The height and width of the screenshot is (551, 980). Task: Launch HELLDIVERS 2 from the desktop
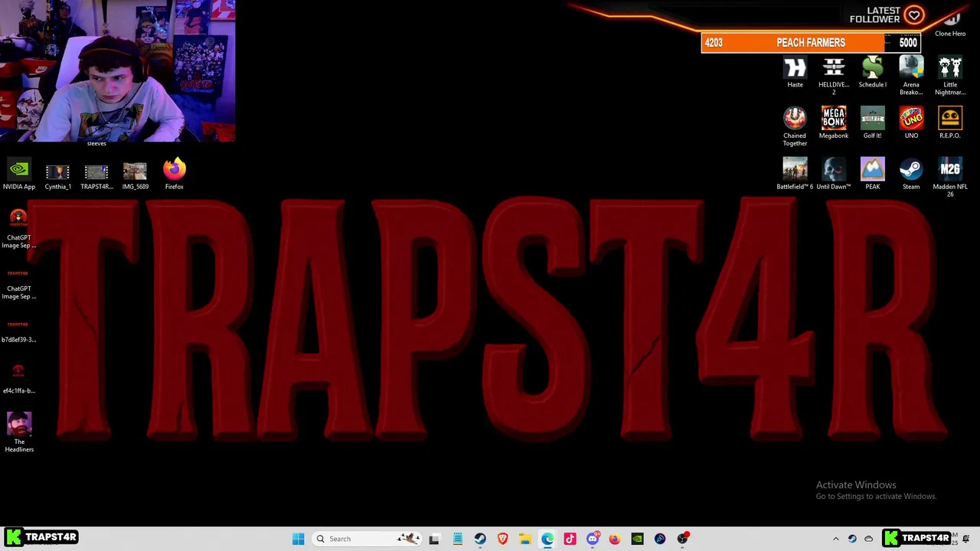[x=834, y=76]
